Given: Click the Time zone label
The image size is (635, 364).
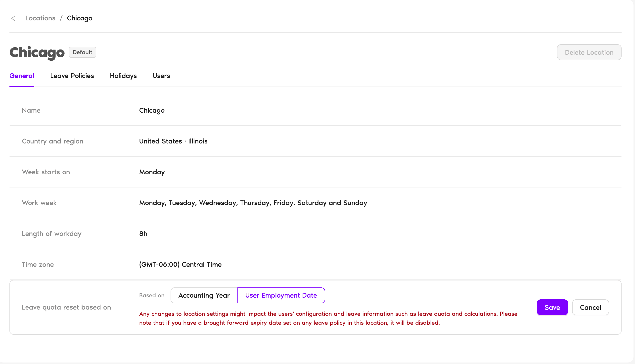Looking at the screenshot, I should point(38,264).
